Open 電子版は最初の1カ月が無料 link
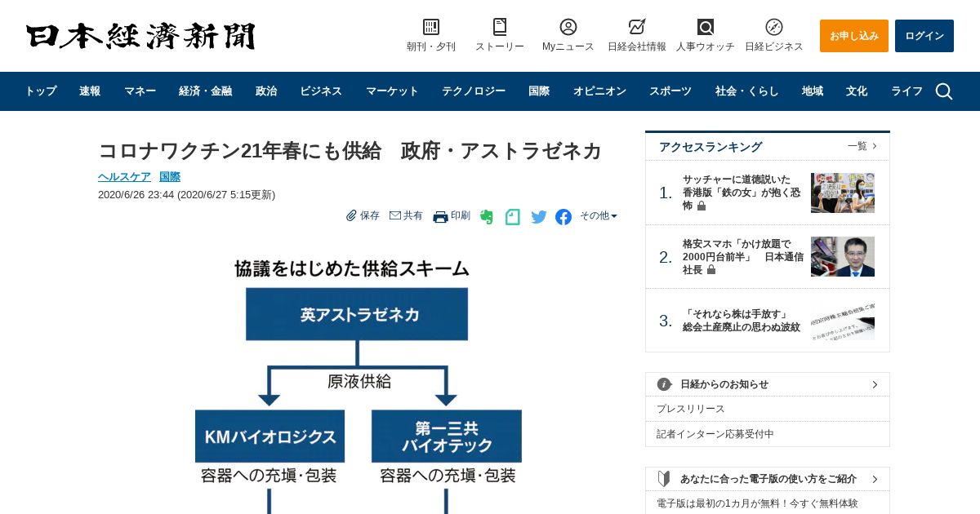This screenshot has width=980, height=514. (x=757, y=503)
